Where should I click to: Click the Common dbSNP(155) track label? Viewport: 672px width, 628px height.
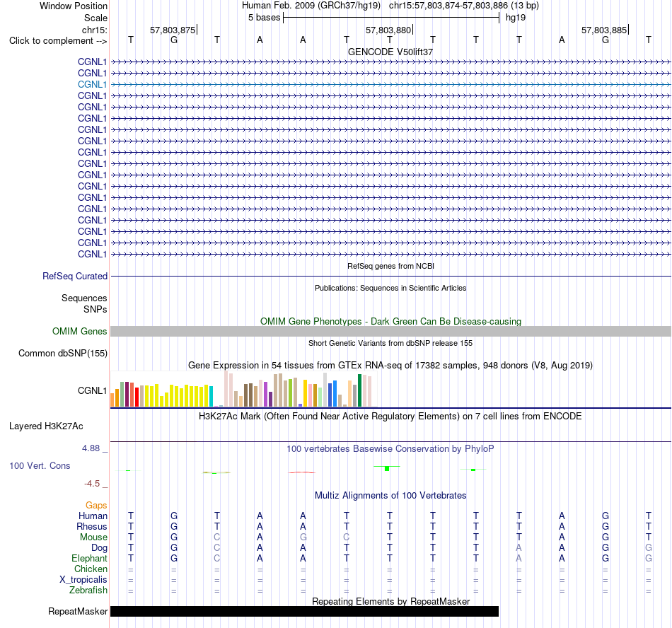[x=63, y=353]
